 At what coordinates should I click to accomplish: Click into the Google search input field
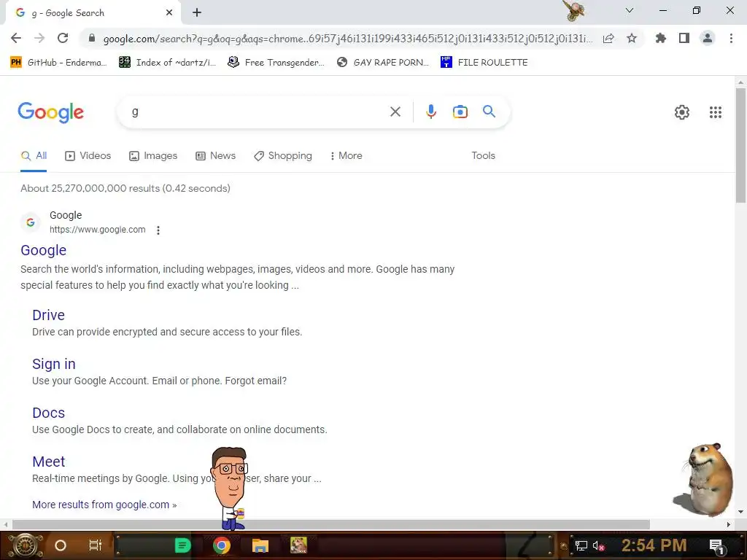coord(258,112)
